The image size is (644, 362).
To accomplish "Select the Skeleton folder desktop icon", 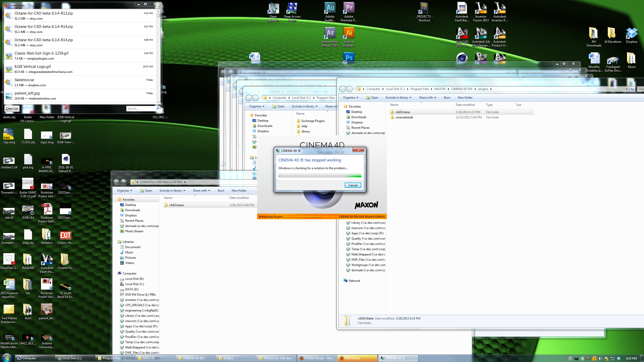I will (x=47, y=236).
